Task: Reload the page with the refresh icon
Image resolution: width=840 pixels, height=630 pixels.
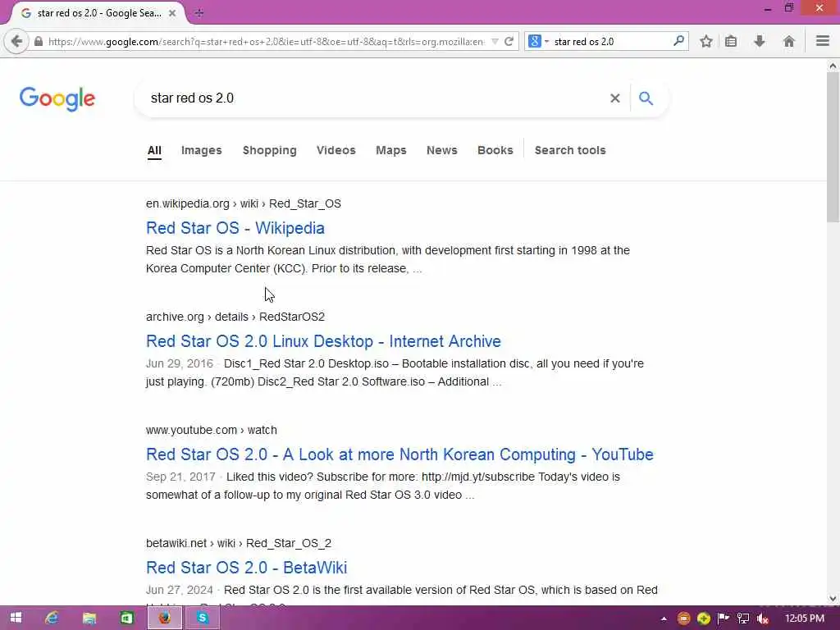Action: coord(509,41)
